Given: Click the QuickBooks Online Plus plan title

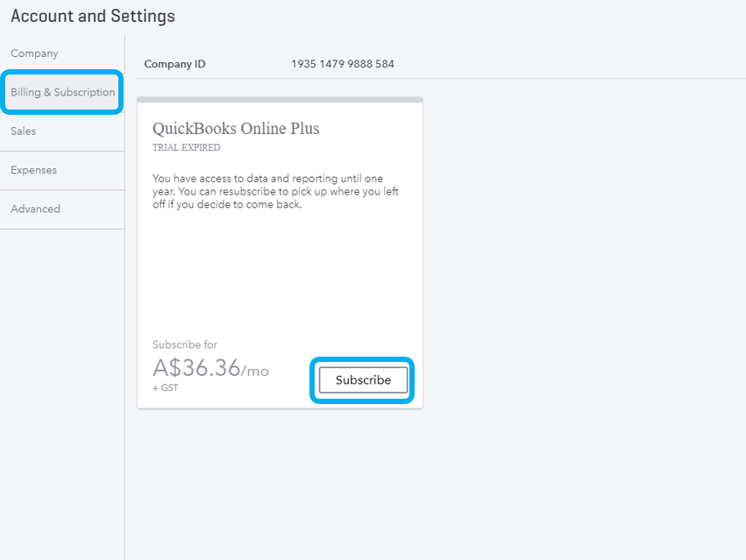Looking at the screenshot, I should coord(236,129).
